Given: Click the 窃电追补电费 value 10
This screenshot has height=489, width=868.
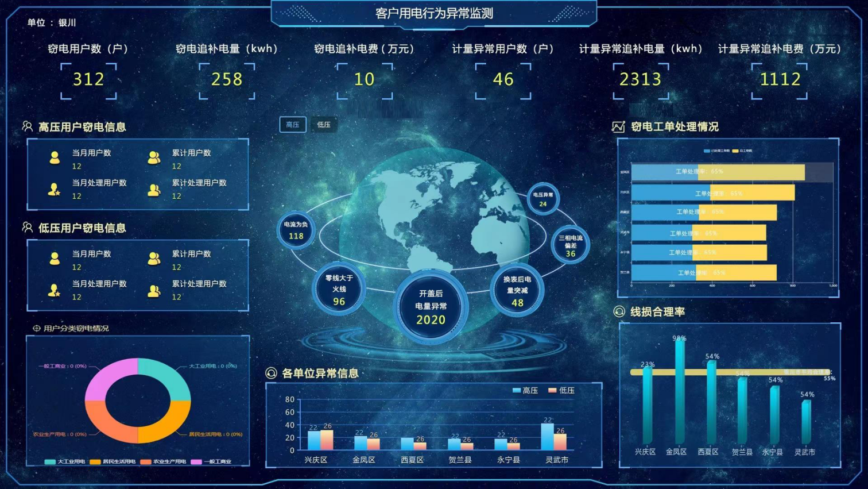Looking at the screenshot, I should [365, 79].
